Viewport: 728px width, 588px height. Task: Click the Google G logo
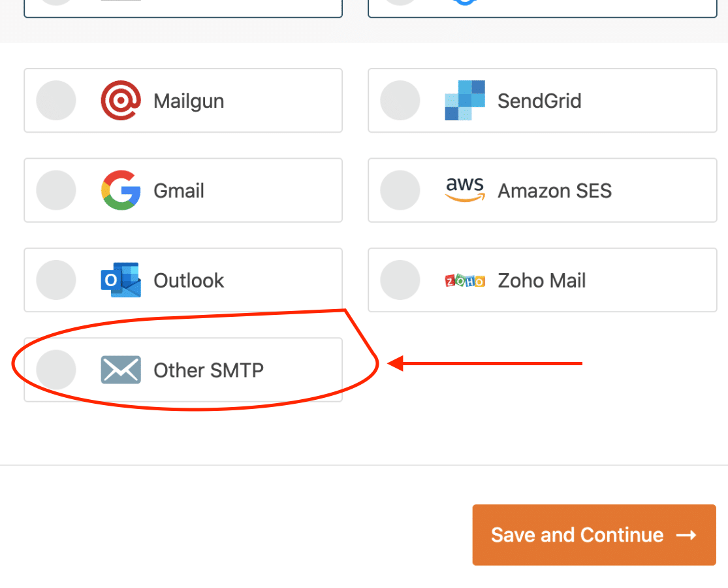121,190
